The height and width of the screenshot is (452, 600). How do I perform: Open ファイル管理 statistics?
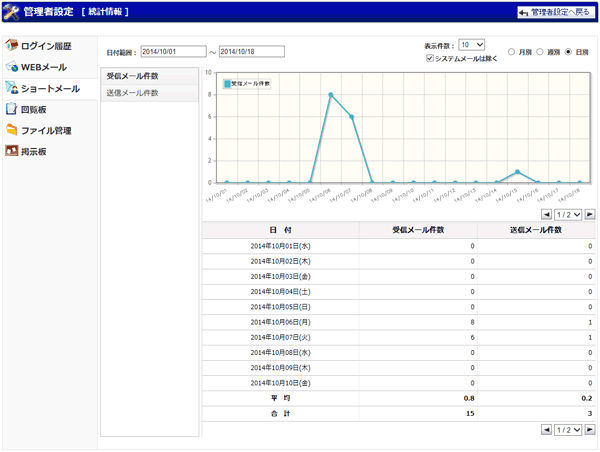[x=46, y=131]
